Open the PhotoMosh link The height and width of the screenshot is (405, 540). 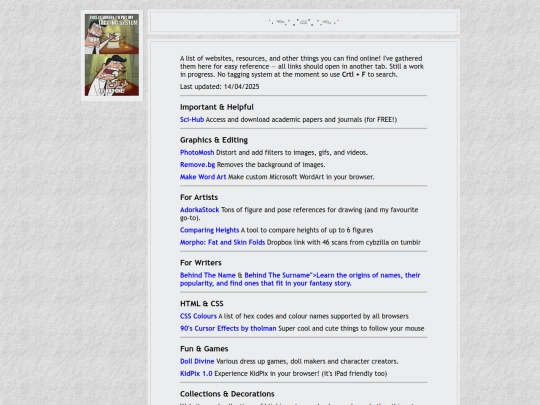click(x=197, y=152)
